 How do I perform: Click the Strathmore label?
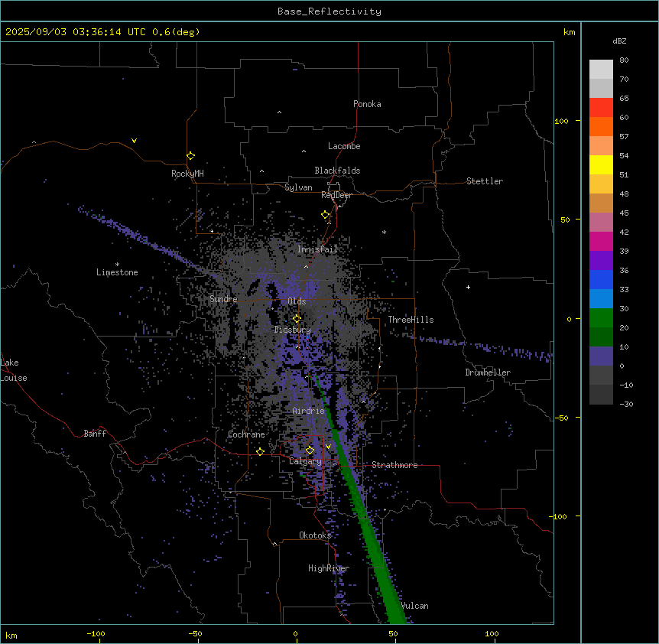[394, 465]
